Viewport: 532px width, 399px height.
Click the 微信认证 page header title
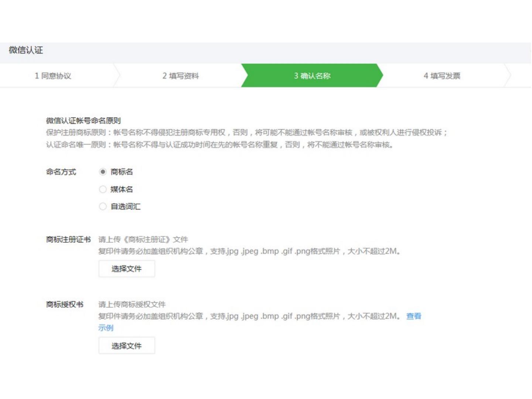click(26, 50)
